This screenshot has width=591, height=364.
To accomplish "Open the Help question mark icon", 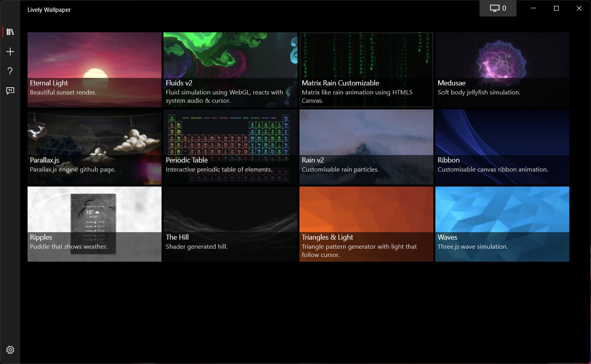I will point(10,71).
